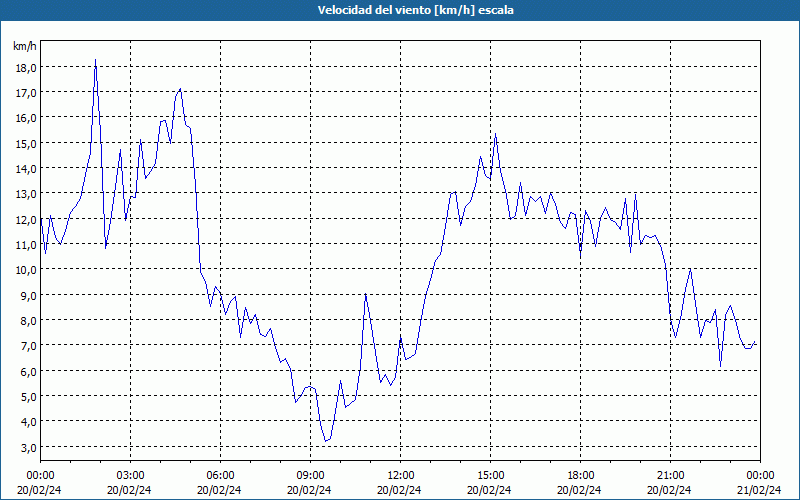The width and height of the screenshot is (800, 500).
Task: Click the 10,0 y-axis value
Action: 25,270
